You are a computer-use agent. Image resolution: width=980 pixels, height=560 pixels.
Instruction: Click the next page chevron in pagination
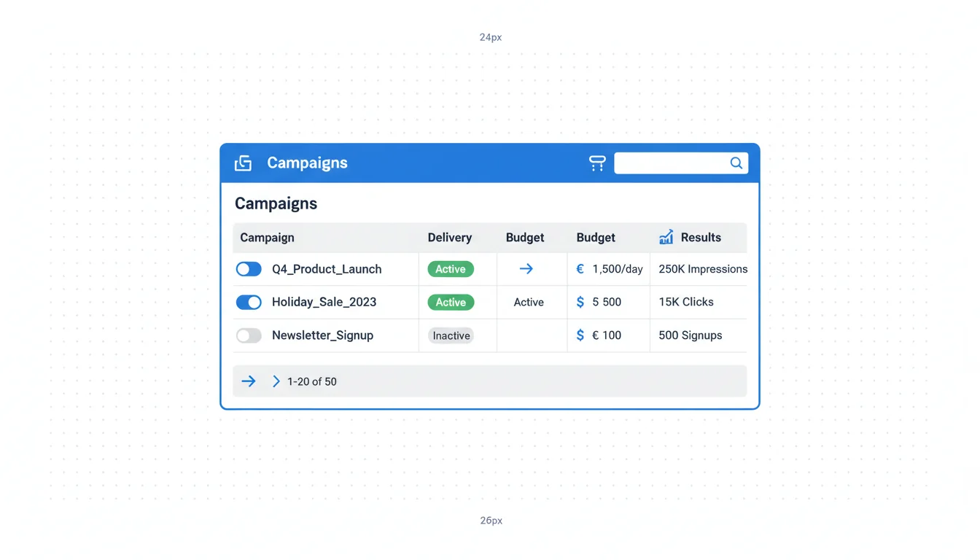click(x=276, y=381)
